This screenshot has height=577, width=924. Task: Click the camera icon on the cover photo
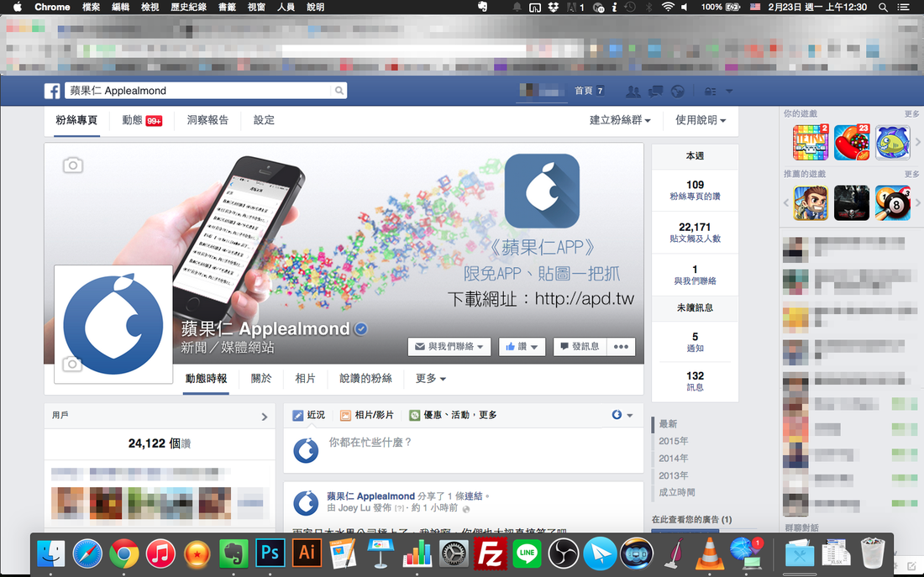pos(73,165)
